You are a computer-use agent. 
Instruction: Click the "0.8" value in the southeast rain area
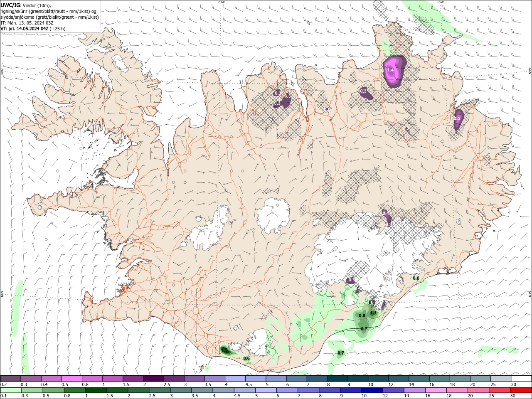(362, 315)
